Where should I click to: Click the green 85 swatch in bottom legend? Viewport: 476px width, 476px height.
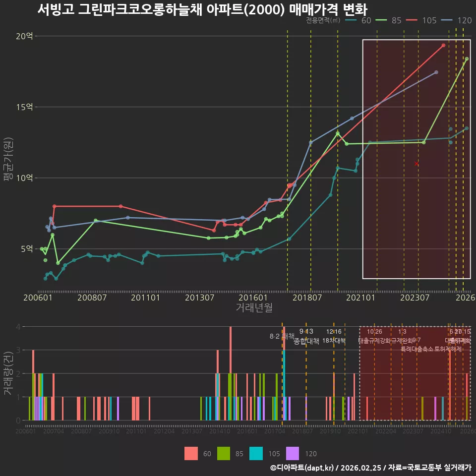[x=224, y=453]
